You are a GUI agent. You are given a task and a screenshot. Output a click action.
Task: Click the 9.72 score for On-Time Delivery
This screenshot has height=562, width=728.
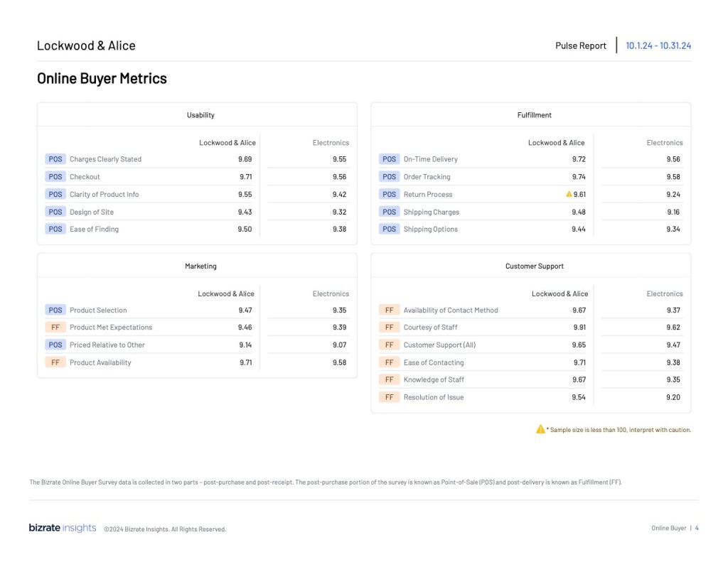(579, 159)
